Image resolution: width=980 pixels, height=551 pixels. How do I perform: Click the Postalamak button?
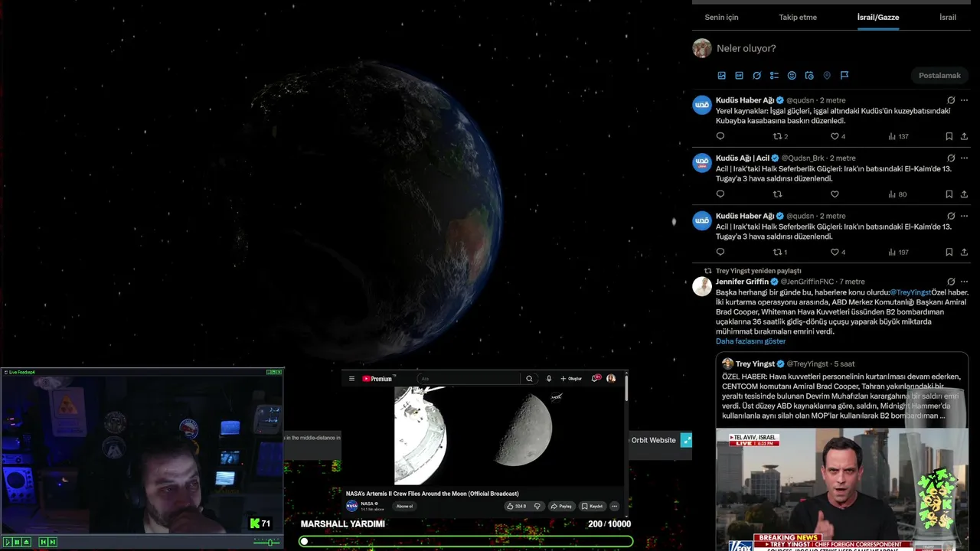point(939,76)
